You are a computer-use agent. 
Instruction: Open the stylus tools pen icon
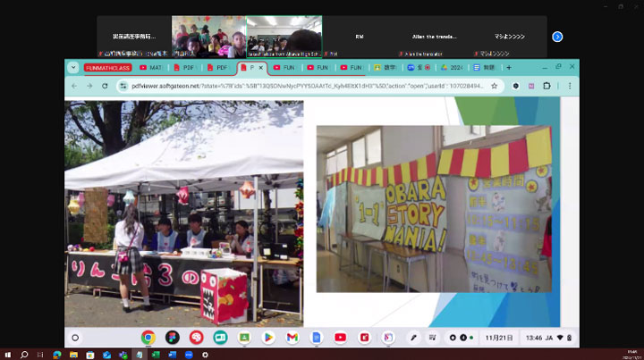click(x=413, y=338)
